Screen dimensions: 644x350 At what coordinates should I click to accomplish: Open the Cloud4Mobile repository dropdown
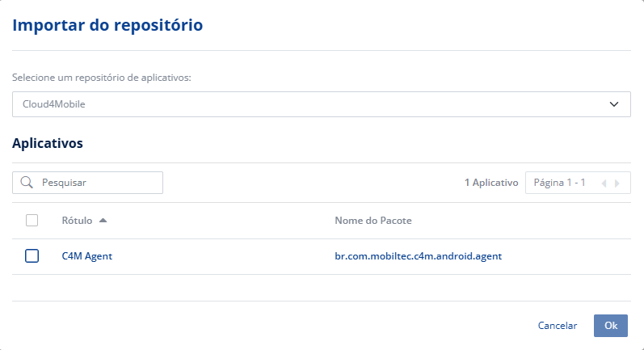tap(321, 104)
